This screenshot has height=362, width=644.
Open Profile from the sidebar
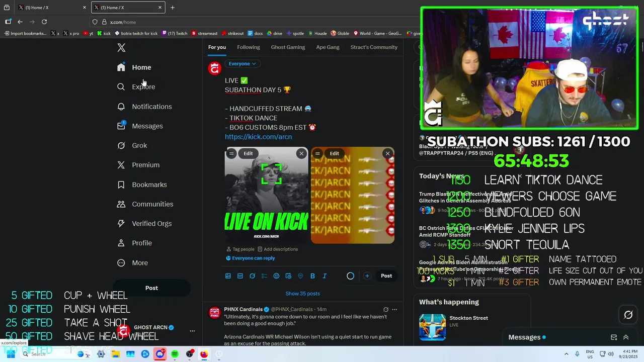(x=134, y=243)
